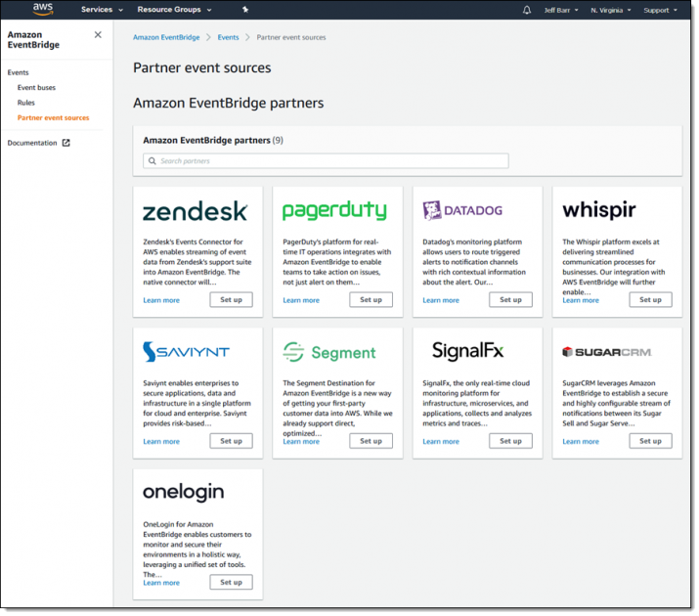Viewport: 699px width, 616px height.
Task: Click the Datadog partner logo
Action: 462,211
